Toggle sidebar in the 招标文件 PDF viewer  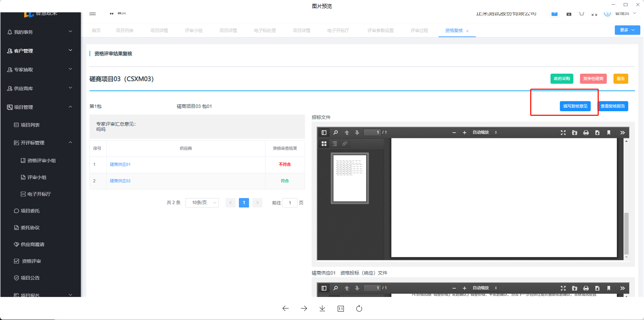[x=324, y=132]
